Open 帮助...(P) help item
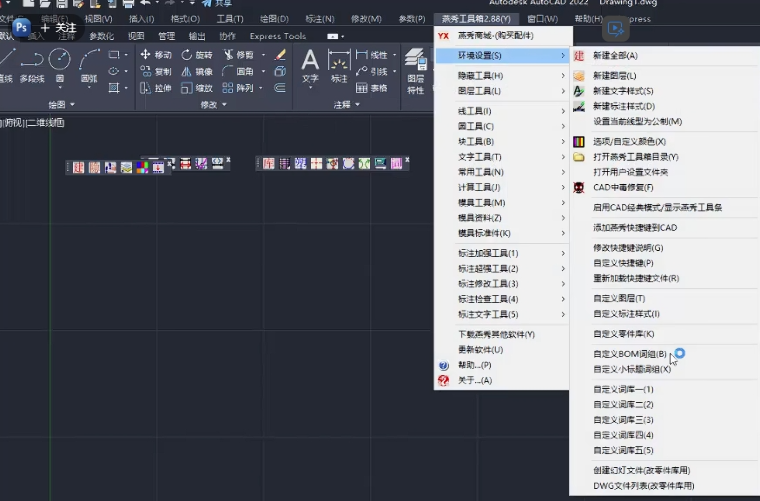This screenshot has height=501, width=760. click(x=474, y=365)
